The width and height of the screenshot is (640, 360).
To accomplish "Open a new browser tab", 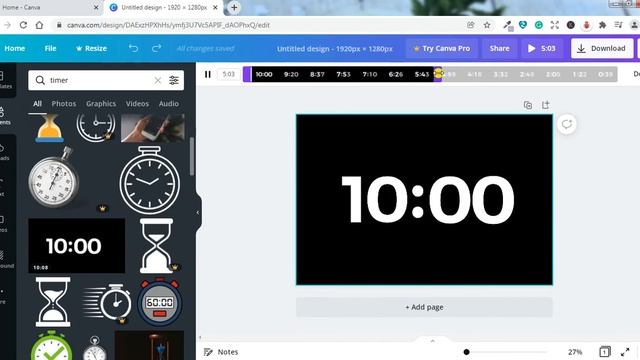I will click(x=234, y=7).
